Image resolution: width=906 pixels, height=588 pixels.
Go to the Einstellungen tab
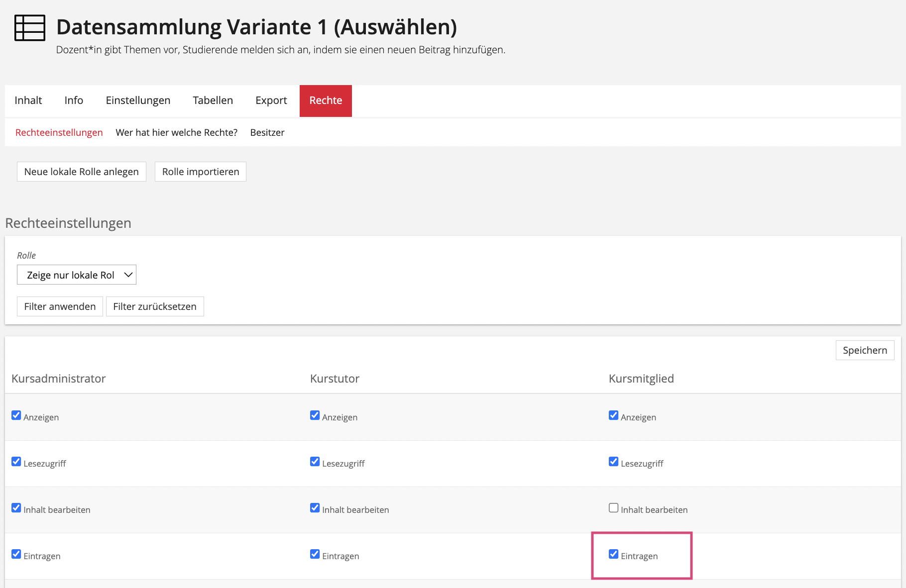[x=138, y=100]
